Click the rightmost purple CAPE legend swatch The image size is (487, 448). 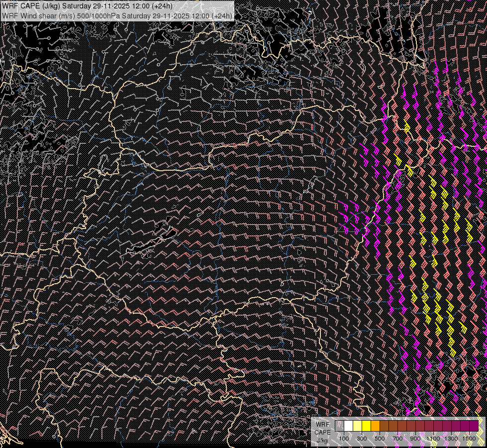pos(474,426)
